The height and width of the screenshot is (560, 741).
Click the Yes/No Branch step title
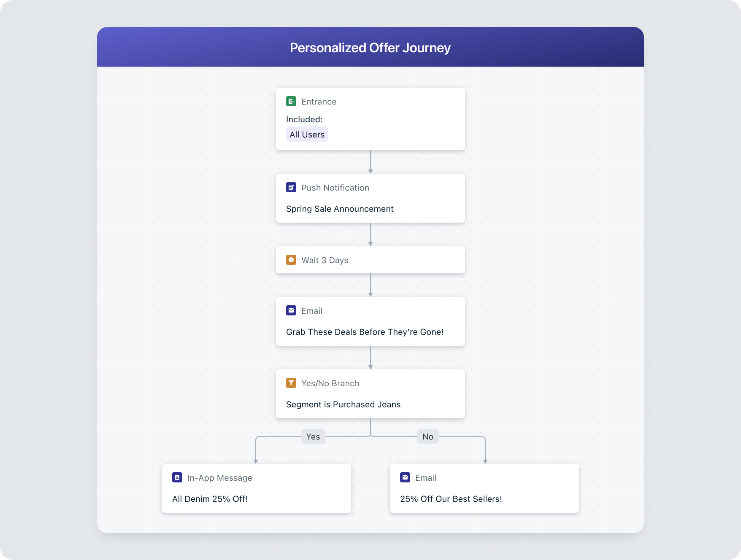330,383
